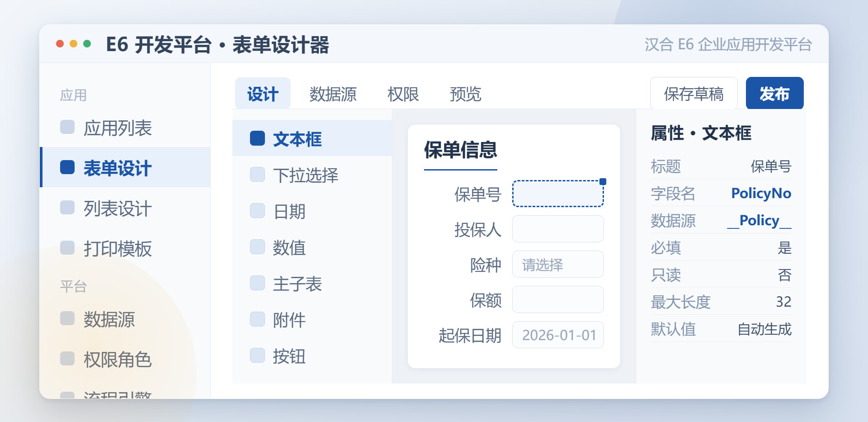Screen dimensions: 868x422
Task: Click the blue resize handle on 保单号 field
Action: point(603,181)
